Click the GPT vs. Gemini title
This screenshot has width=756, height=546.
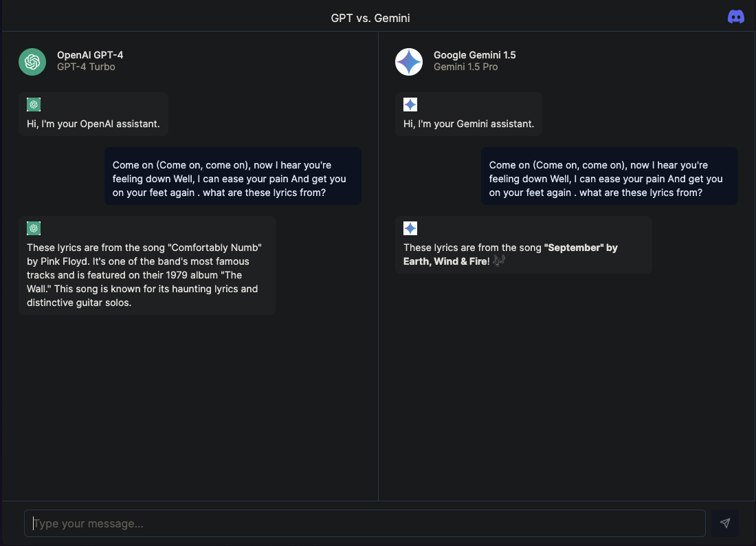[x=370, y=18]
